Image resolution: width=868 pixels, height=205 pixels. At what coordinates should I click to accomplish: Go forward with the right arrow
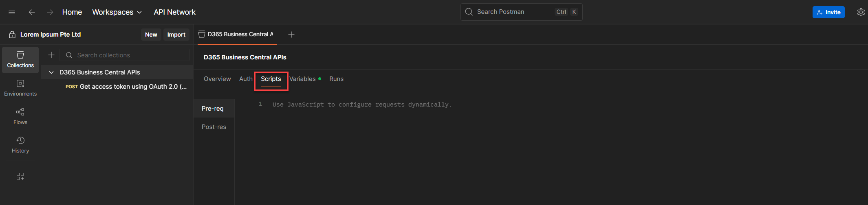(50, 12)
